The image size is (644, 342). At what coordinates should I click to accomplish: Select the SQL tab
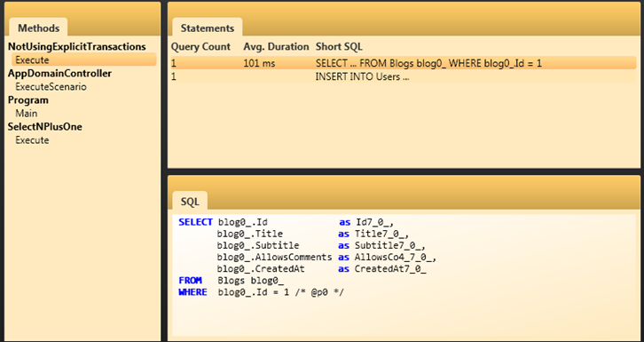point(190,202)
